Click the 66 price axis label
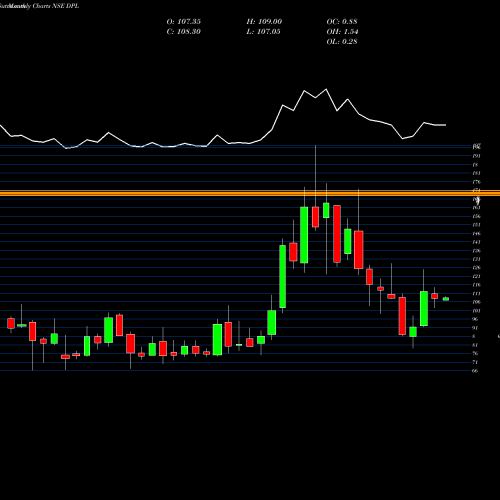Viewport: 500px width, 500px height. coord(475,371)
